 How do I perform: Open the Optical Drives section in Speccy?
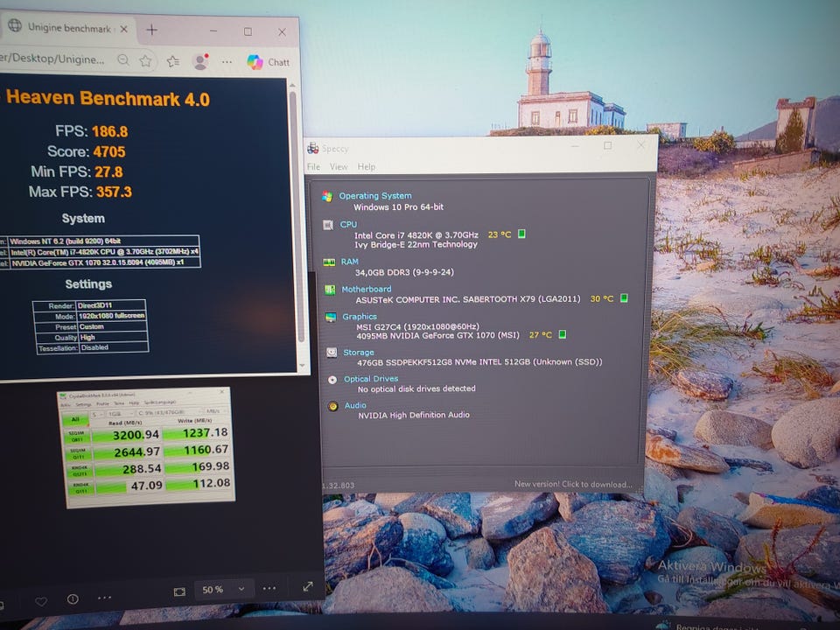[x=371, y=378]
